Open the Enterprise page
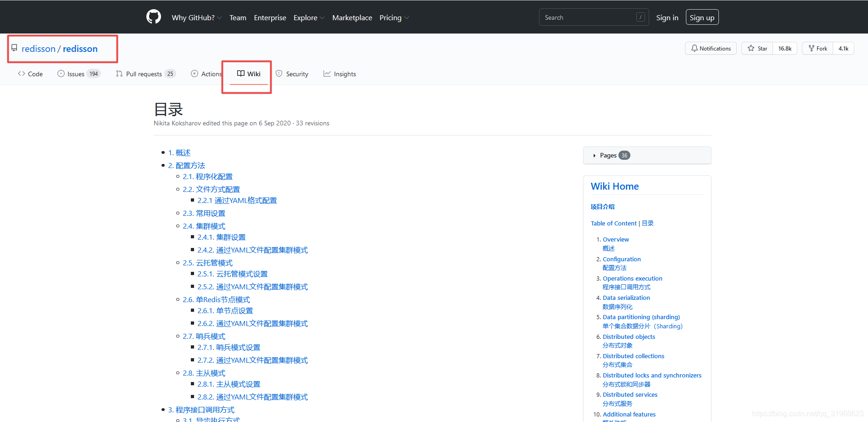The width and height of the screenshot is (868, 422). click(270, 17)
